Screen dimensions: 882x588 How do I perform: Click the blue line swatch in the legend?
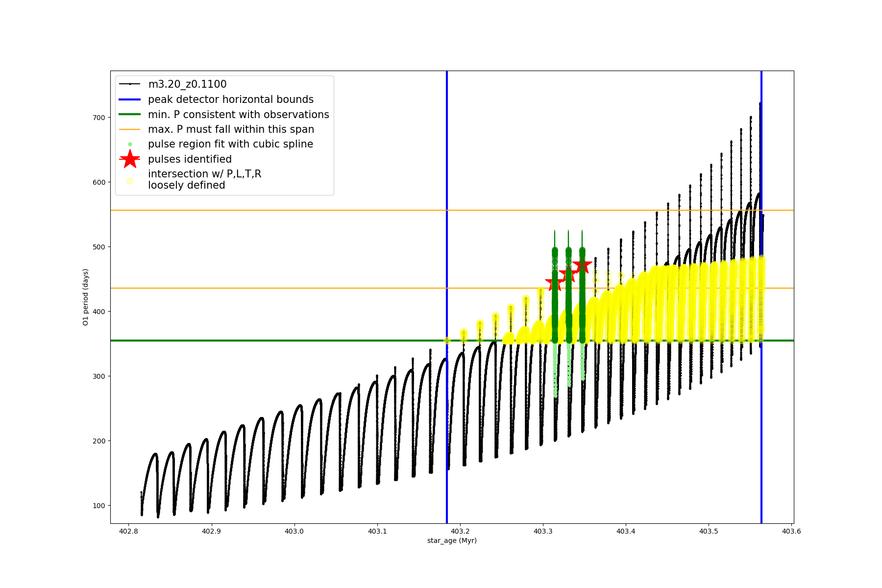point(130,99)
